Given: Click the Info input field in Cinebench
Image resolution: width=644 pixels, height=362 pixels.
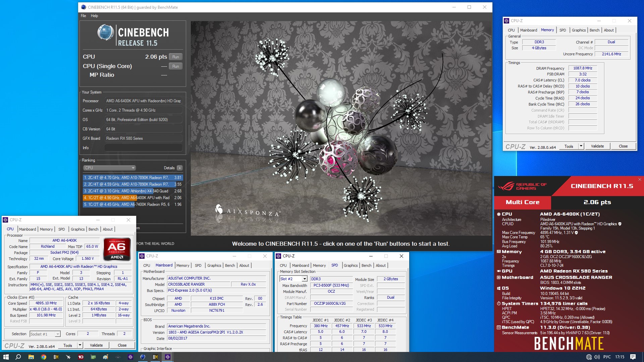Looking at the screenshot, I should point(144,148).
